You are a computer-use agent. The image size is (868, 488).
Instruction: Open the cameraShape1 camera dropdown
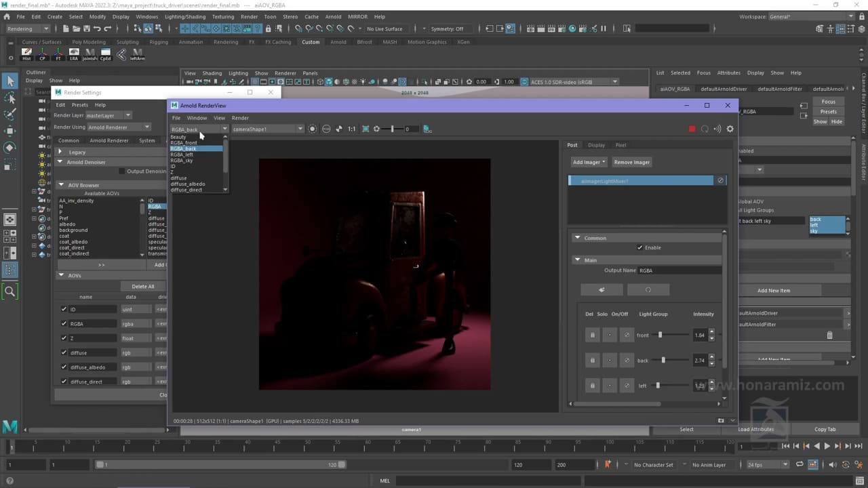[x=267, y=129]
